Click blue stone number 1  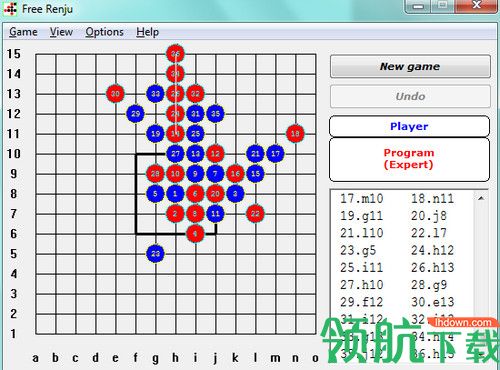[x=175, y=194]
